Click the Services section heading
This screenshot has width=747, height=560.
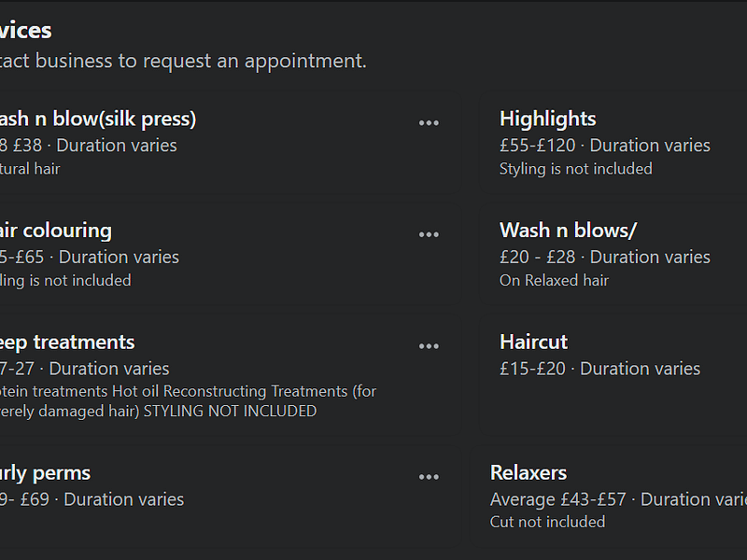26,30
